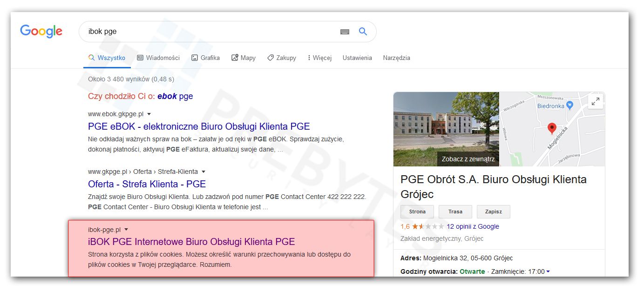Click the 'Otwarte' open status text
644x291 pixels.
tap(472, 271)
